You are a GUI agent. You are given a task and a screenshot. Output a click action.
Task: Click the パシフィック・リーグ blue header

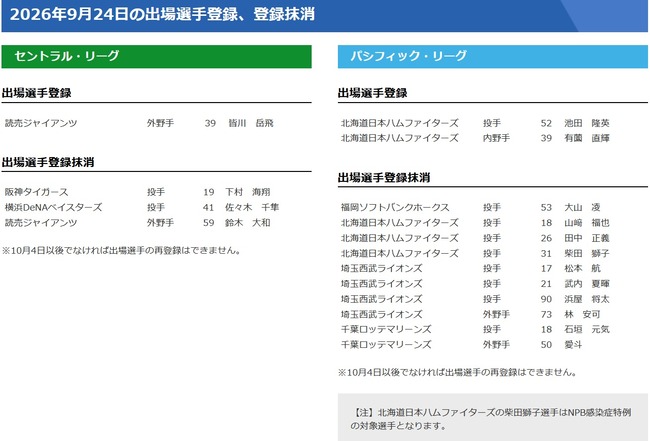pyautogui.click(x=492, y=56)
